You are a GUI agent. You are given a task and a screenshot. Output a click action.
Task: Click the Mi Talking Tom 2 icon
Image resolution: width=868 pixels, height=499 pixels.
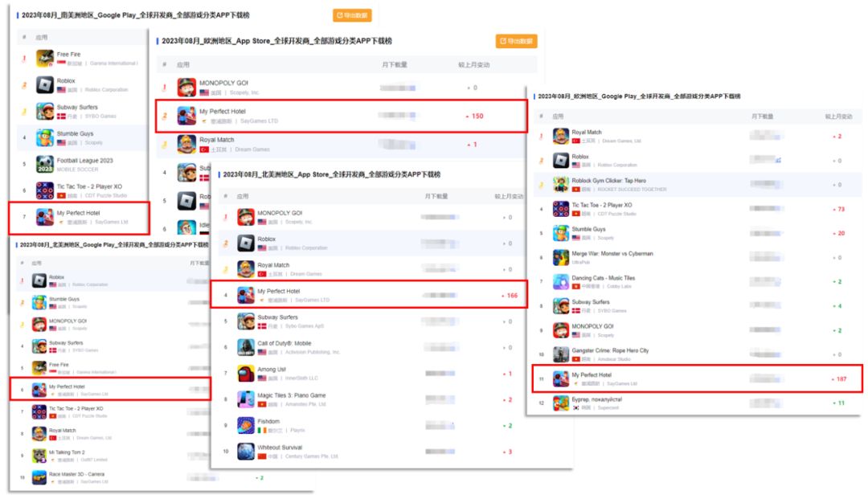click(39, 456)
